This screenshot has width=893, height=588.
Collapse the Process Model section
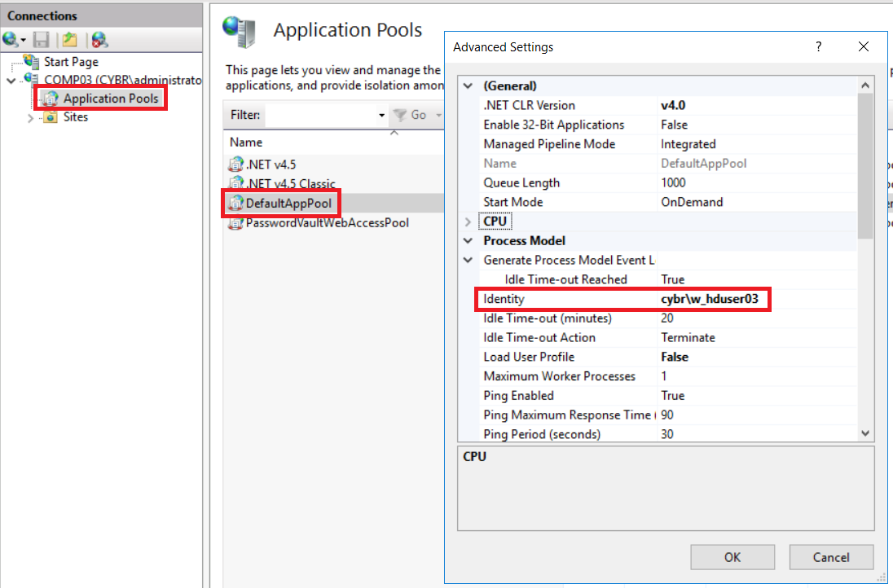tap(468, 241)
